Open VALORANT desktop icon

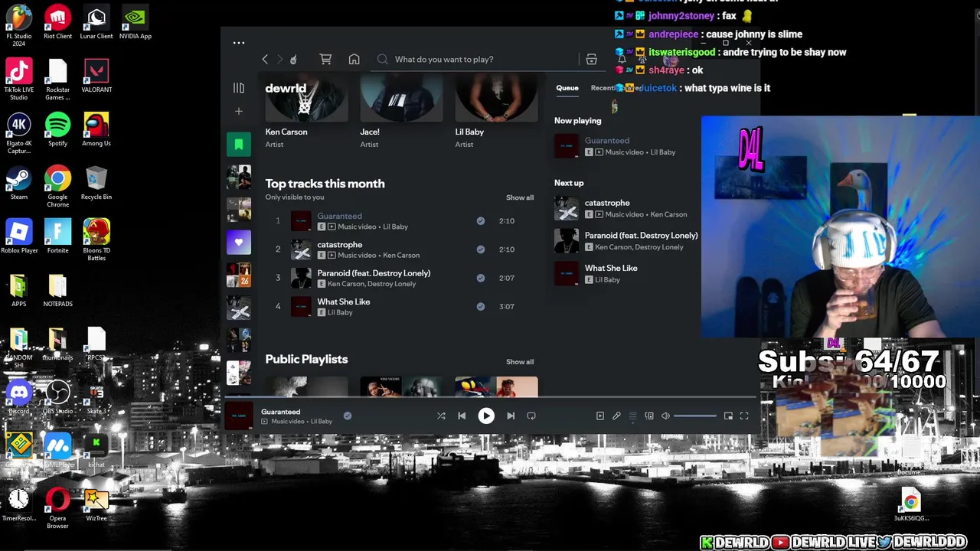(x=96, y=77)
